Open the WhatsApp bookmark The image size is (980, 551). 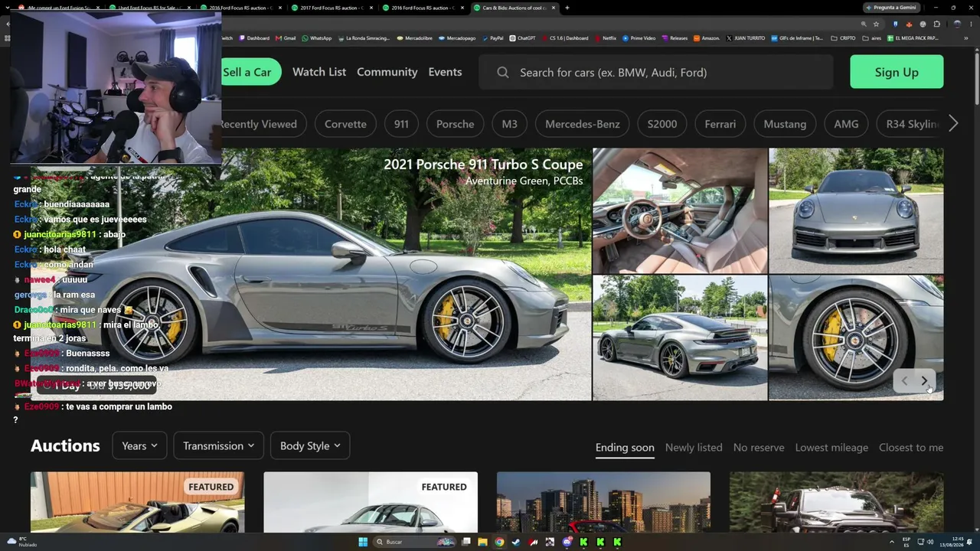click(317, 38)
